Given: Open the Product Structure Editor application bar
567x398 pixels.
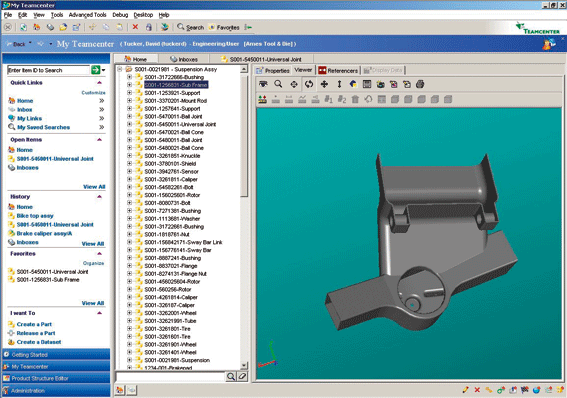Looking at the screenshot, I should [x=56, y=378].
